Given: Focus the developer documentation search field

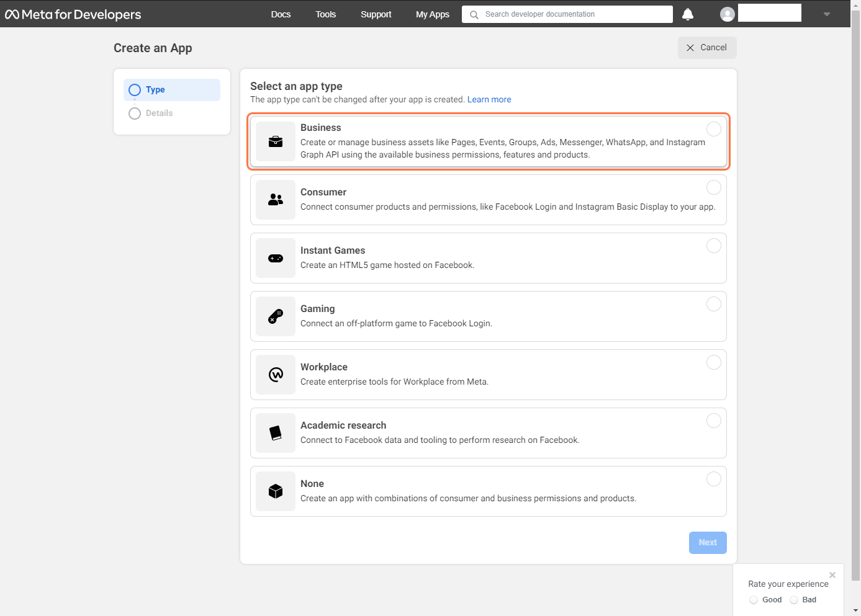Looking at the screenshot, I should coord(567,14).
